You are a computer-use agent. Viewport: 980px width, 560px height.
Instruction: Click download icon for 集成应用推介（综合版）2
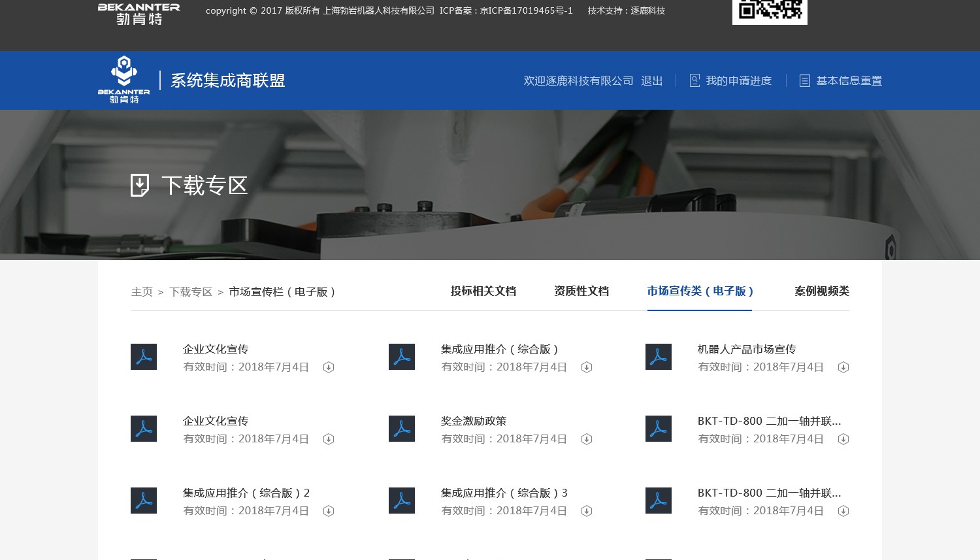329,511
